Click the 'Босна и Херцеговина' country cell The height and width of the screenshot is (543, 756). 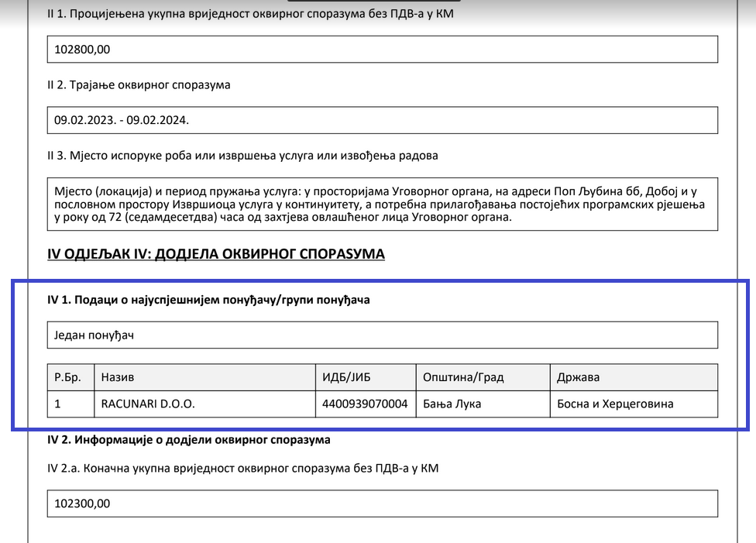point(634,404)
